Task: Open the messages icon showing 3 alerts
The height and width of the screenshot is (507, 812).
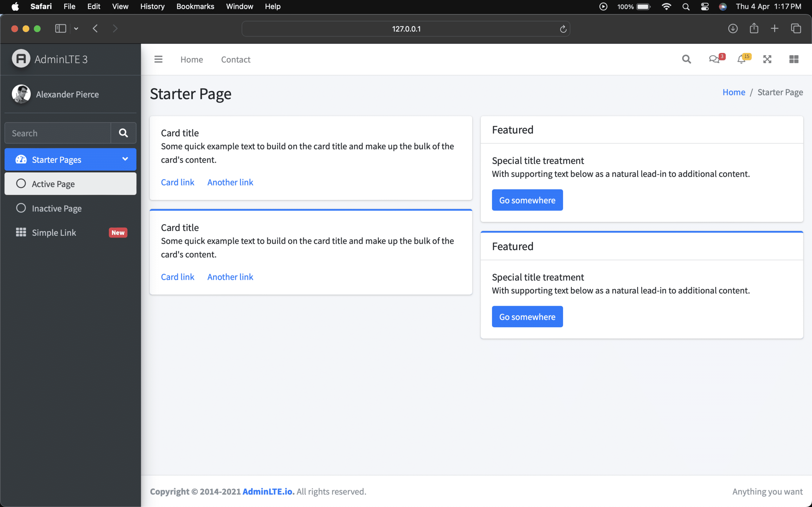Action: pyautogui.click(x=714, y=59)
